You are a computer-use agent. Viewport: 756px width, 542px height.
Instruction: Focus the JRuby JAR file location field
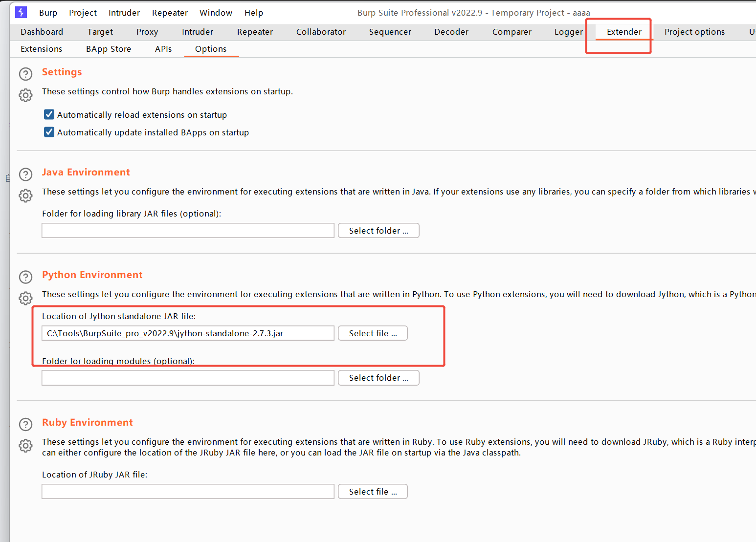pos(188,492)
